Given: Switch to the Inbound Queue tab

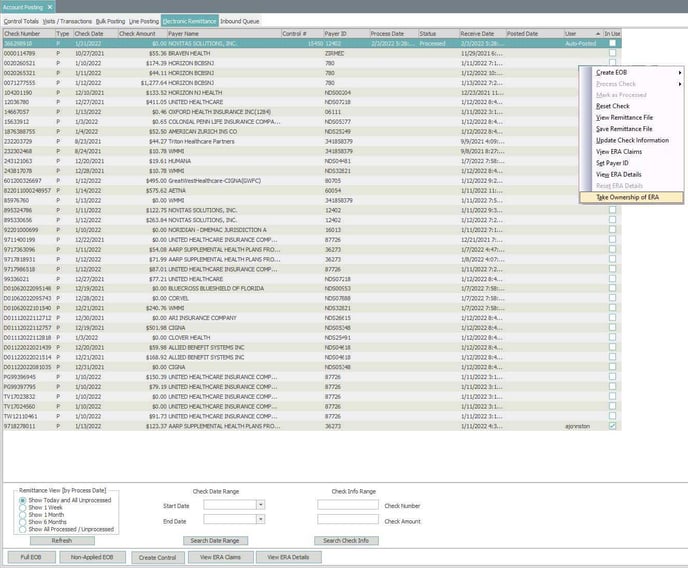Looking at the screenshot, I should point(239,20).
